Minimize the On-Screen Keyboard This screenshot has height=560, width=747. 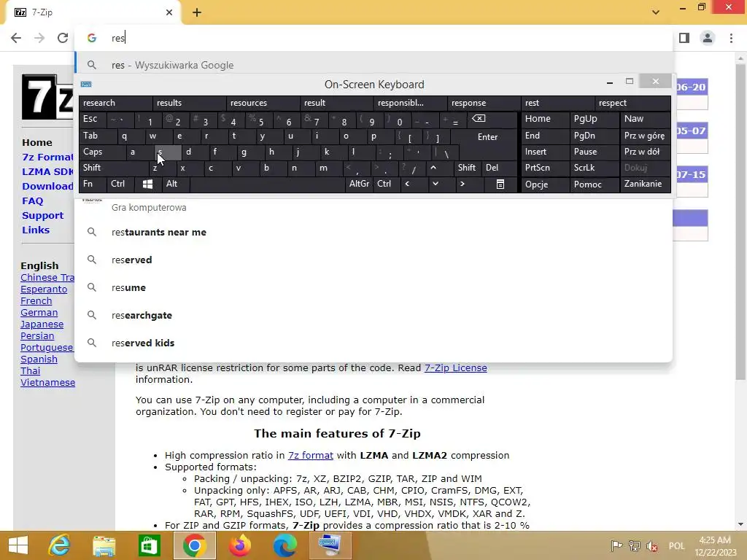click(x=609, y=83)
